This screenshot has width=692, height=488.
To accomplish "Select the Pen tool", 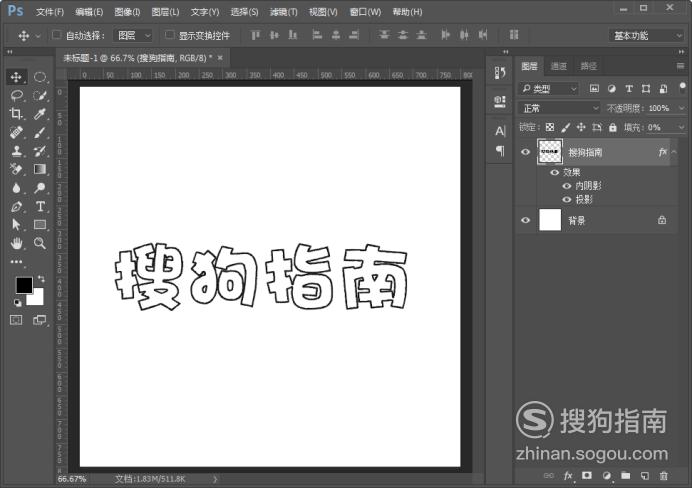I will [16, 206].
